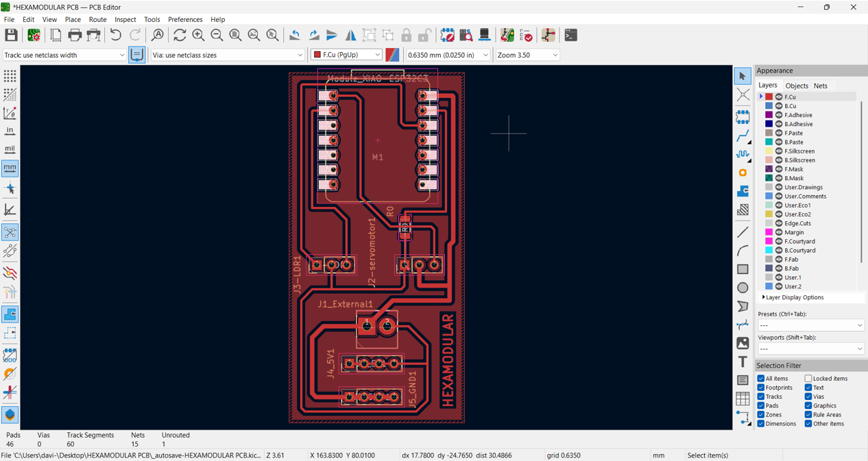Toggle auto track width button beside dropdown
The width and height of the screenshot is (868, 461).
pyautogui.click(x=137, y=55)
